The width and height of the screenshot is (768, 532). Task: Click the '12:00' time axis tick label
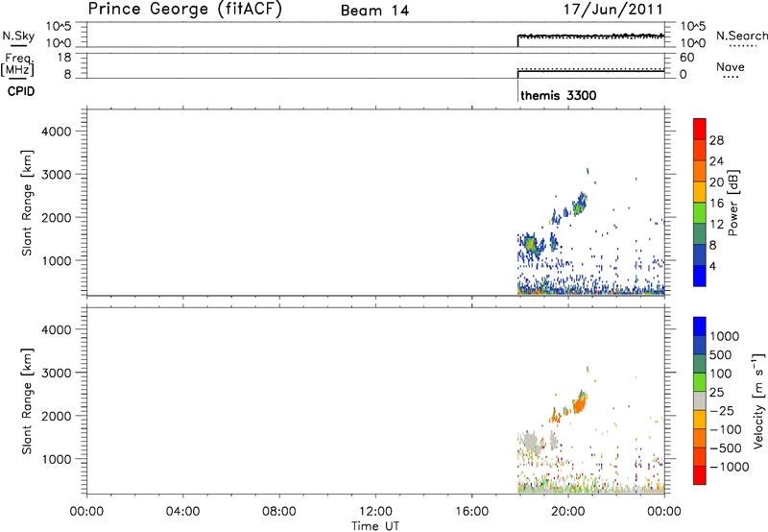(375, 512)
